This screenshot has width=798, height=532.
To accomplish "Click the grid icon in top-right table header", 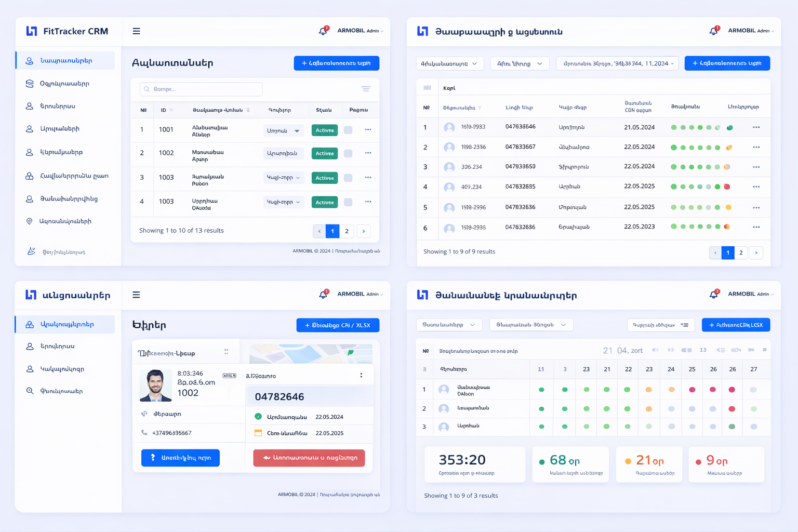I will tap(427, 88).
